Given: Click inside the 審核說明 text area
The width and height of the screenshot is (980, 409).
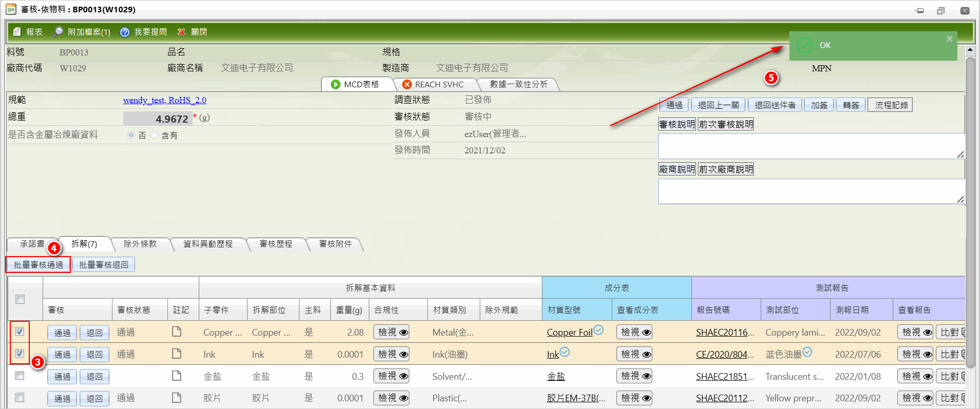Looking at the screenshot, I should point(811,146).
